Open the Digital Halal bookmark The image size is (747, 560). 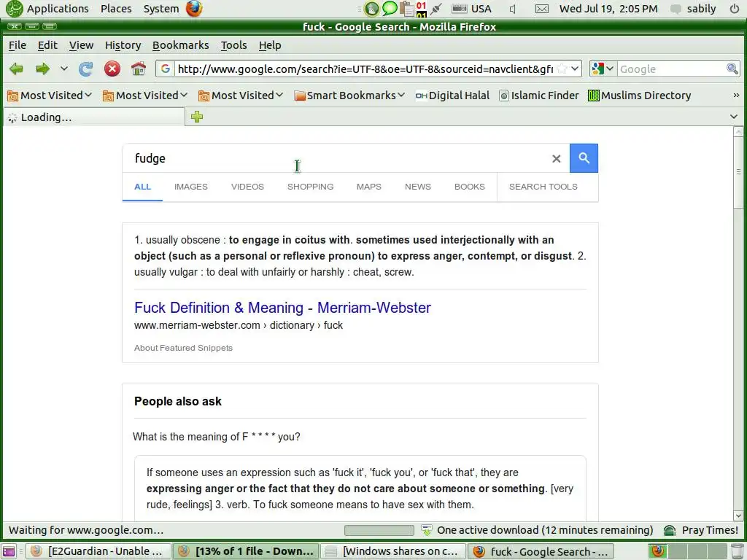tap(452, 96)
